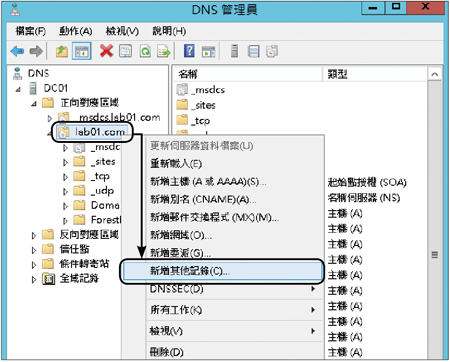Toggle the Show/Hide console tree icon

point(82,51)
